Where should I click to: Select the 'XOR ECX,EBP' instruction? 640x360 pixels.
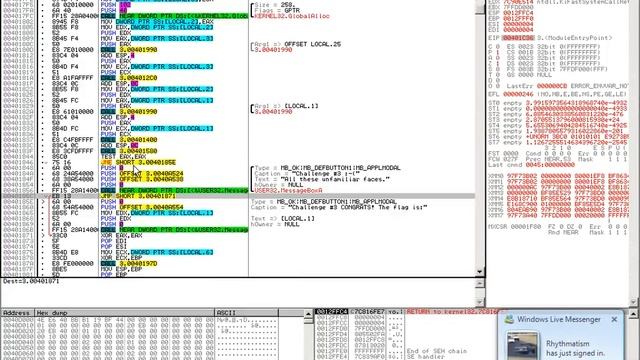[121, 258]
